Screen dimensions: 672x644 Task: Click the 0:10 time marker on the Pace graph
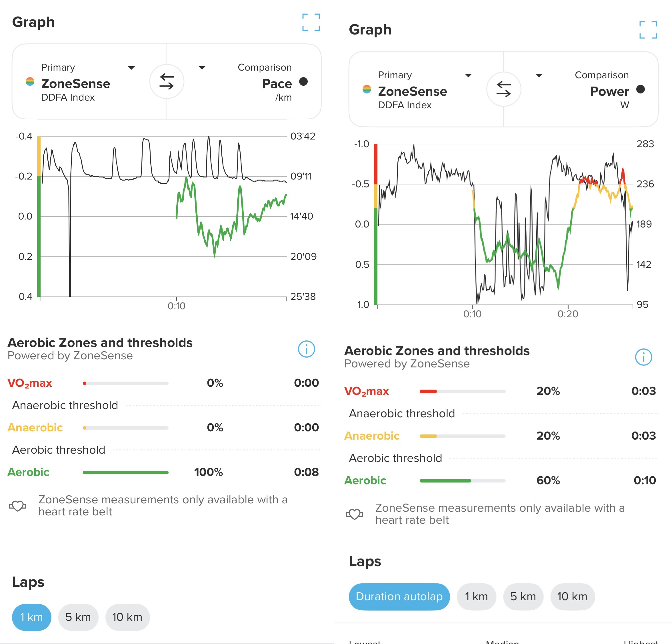[176, 306]
